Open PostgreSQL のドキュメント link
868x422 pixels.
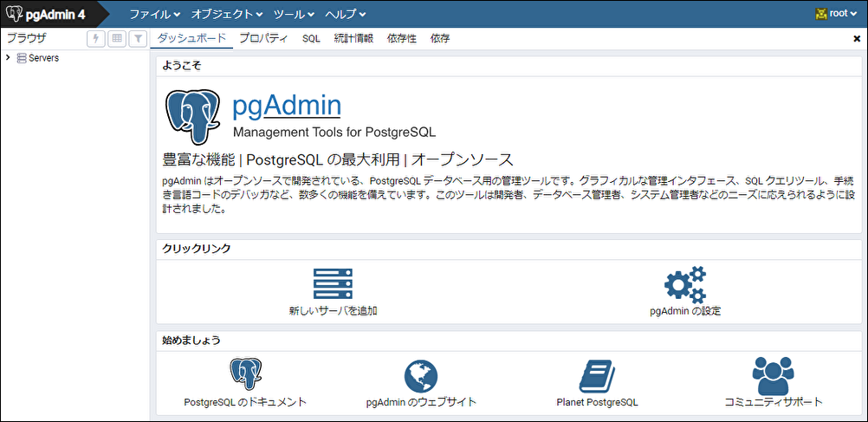245,402
